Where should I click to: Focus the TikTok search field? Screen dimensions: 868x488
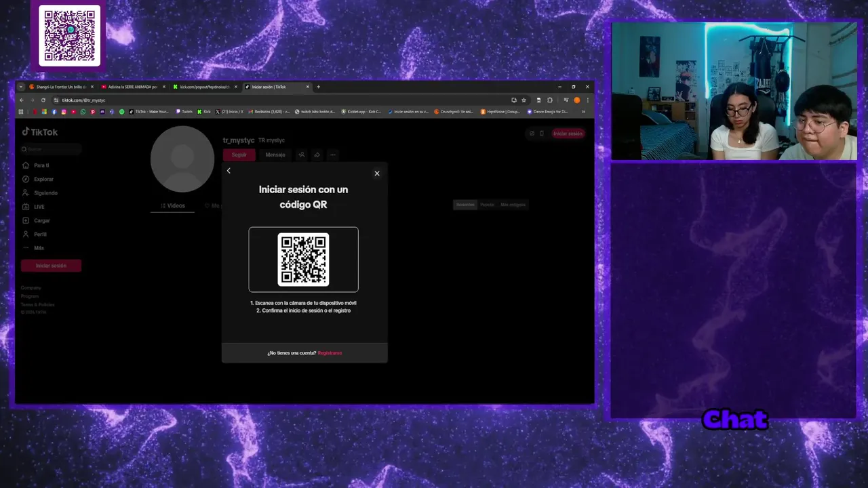point(51,149)
